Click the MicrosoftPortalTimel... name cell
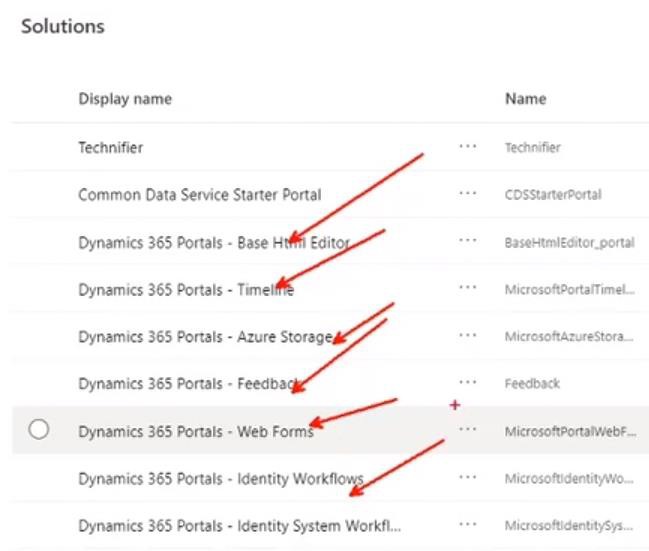The image size is (649, 551). coord(570,290)
